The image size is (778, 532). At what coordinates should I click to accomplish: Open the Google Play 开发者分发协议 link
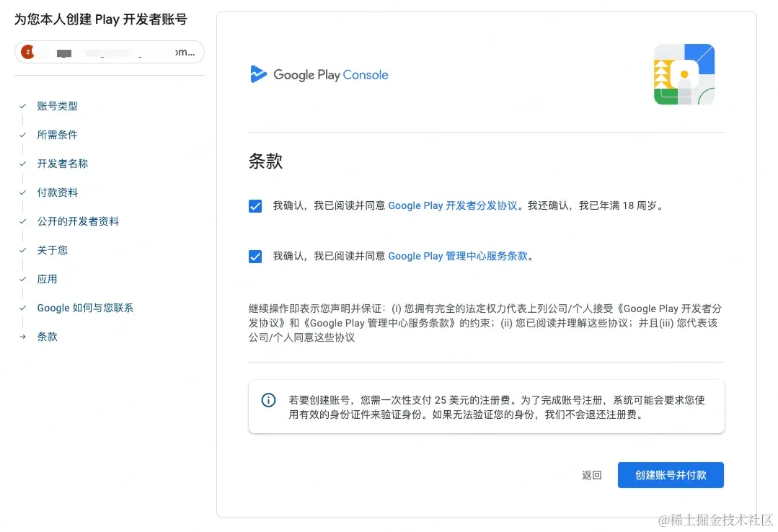[x=453, y=205]
